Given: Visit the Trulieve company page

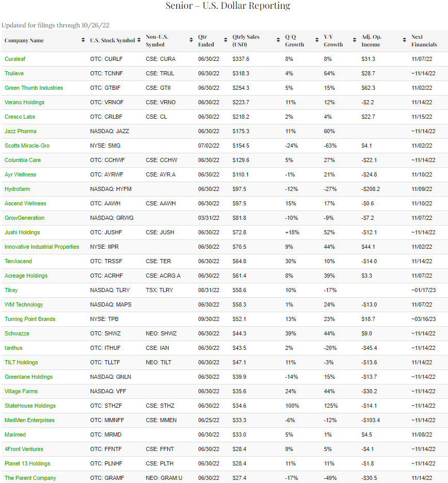Looking at the screenshot, I should tap(14, 73).
